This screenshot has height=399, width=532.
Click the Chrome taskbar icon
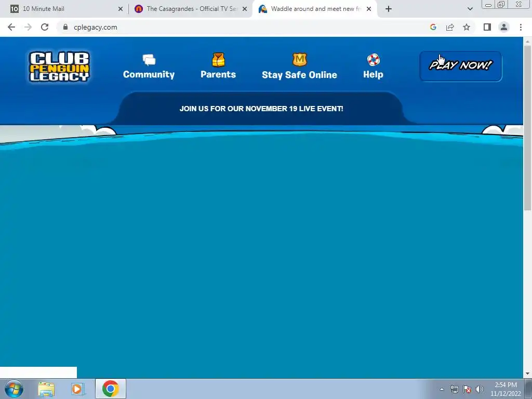click(110, 389)
